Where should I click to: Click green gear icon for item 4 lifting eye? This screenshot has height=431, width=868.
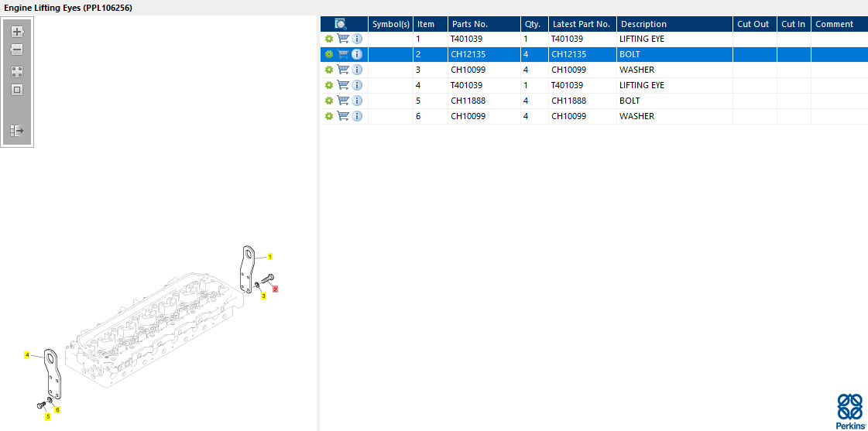coord(329,85)
